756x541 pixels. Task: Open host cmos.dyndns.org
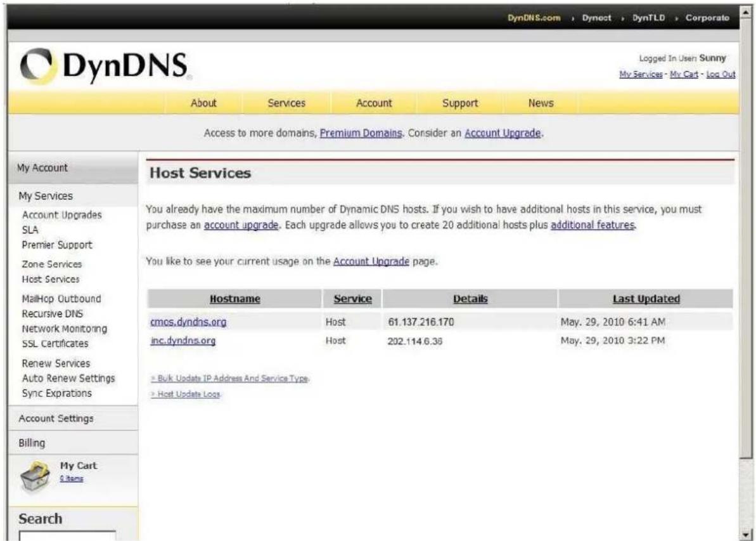(188, 322)
